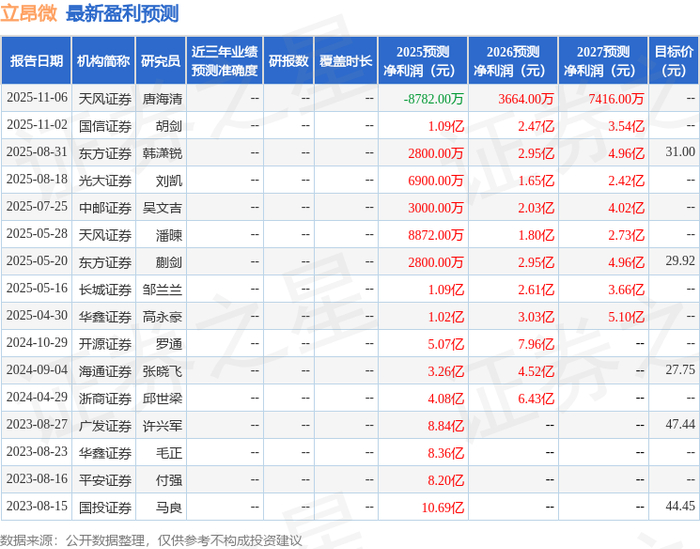
Task: Click institution 中邮证券
Action: [x=105, y=208]
